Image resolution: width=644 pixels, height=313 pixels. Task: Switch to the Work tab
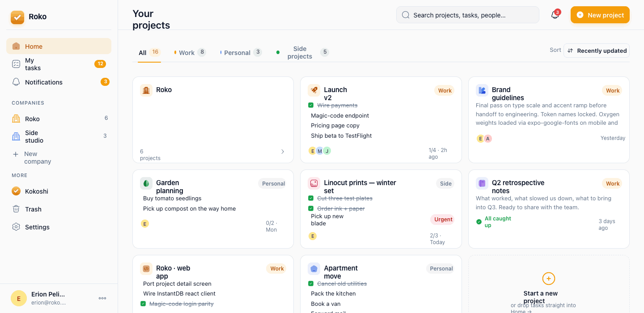(190, 52)
